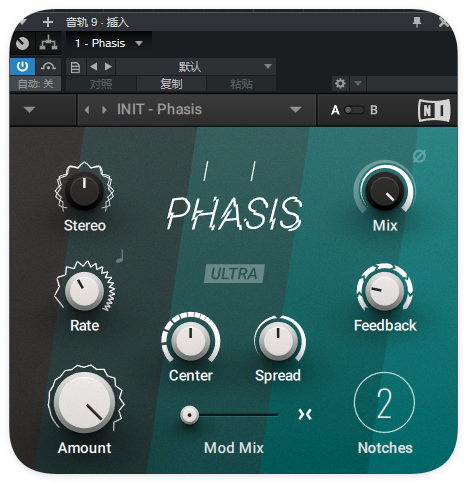Viewport: 467px width, 483px height.
Task: Click the Amount knob
Action: click(84, 402)
